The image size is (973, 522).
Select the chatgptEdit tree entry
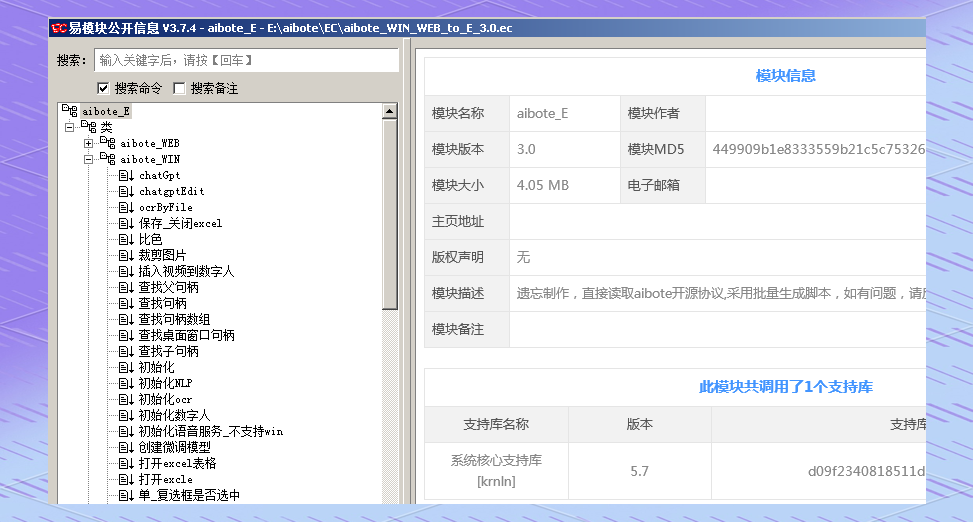tap(171, 191)
